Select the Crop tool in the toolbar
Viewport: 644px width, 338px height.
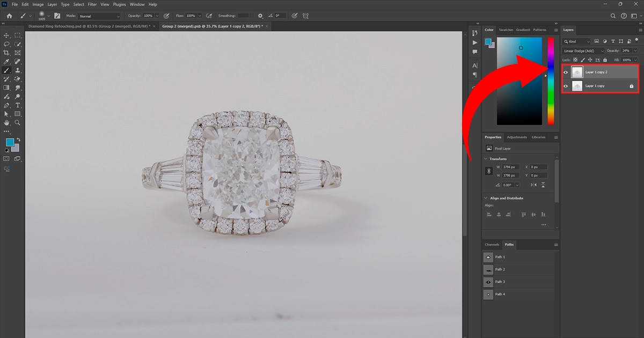tap(5, 52)
